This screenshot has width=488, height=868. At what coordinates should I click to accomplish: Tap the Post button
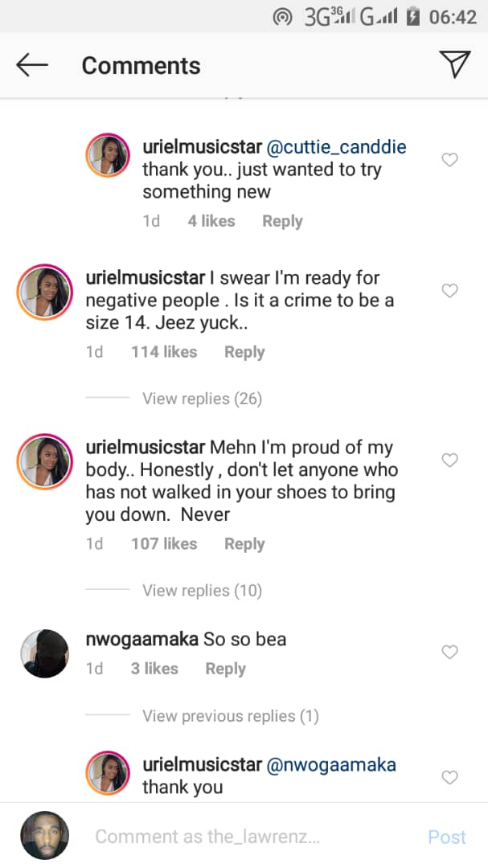(446, 837)
